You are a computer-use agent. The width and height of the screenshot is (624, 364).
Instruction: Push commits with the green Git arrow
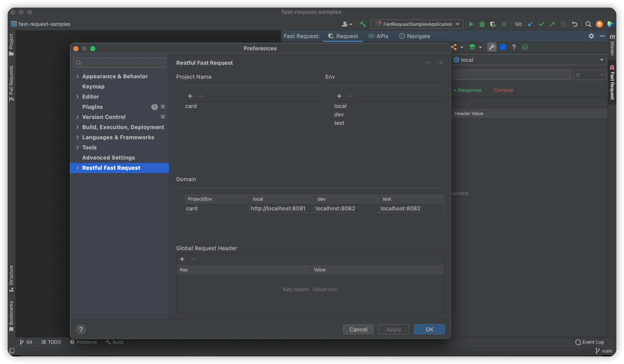(x=552, y=24)
